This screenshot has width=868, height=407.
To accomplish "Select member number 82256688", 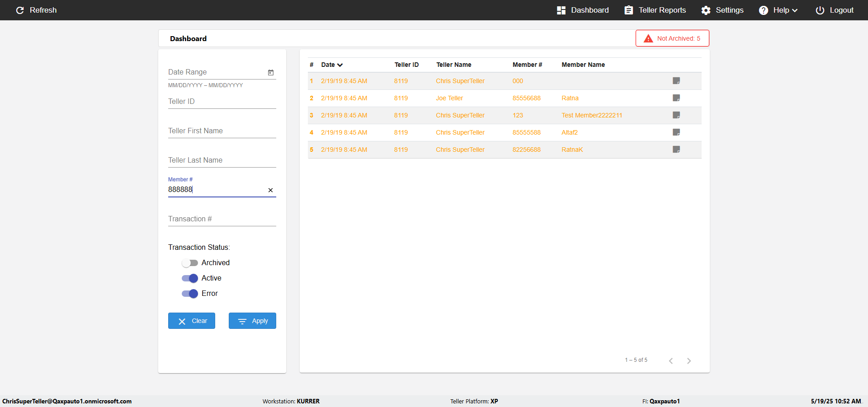I will pyautogui.click(x=526, y=150).
